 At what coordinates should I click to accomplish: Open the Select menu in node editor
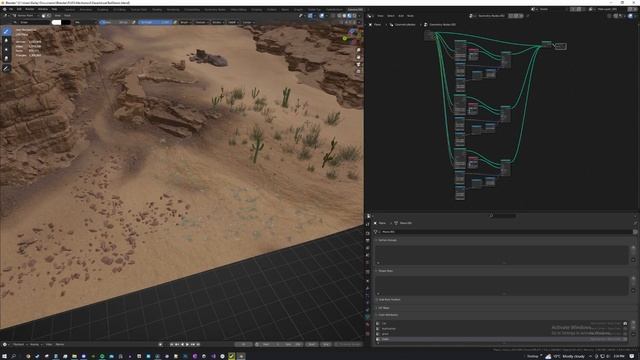coord(391,16)
